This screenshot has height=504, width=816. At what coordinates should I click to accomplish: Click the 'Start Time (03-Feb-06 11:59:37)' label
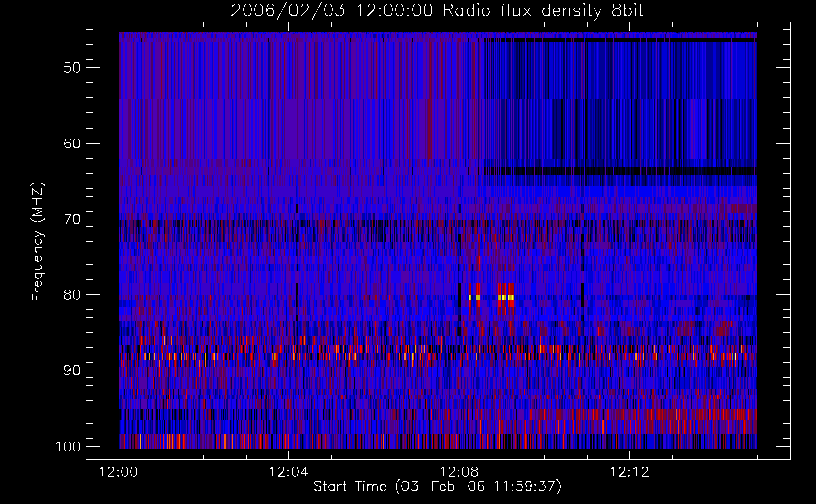pyautogui.click(x=437, y=487)
